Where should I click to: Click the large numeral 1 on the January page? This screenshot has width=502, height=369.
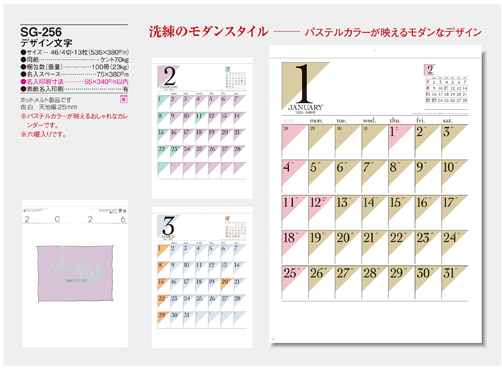[x=303, y=83]
